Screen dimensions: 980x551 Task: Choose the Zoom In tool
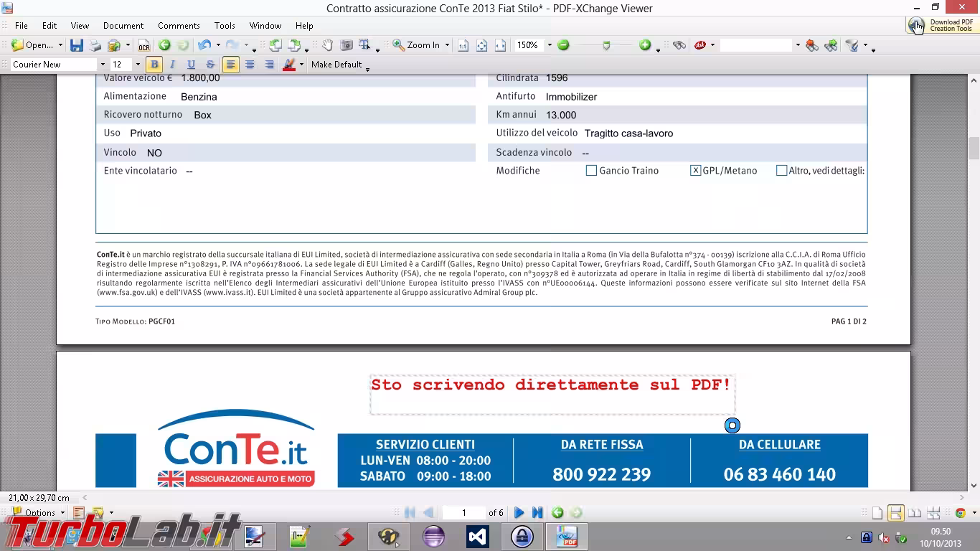(397, 44)
